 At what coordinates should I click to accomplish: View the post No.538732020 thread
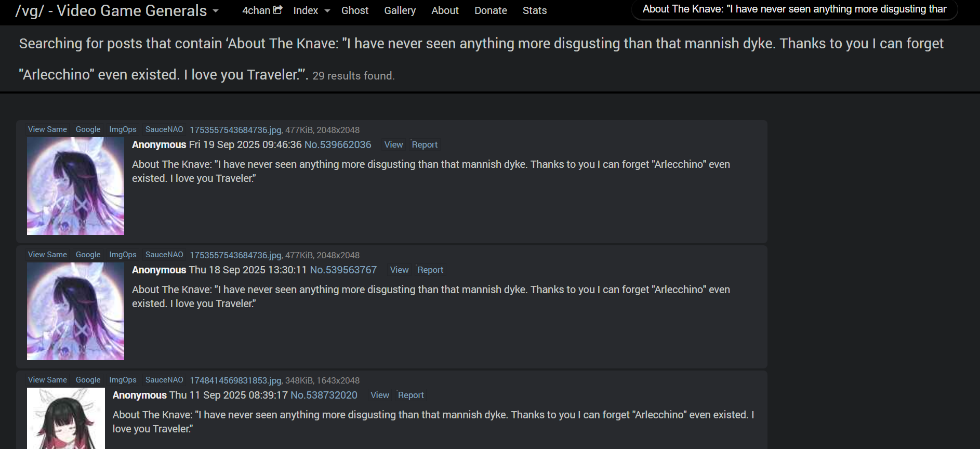[x=380, y=395]
